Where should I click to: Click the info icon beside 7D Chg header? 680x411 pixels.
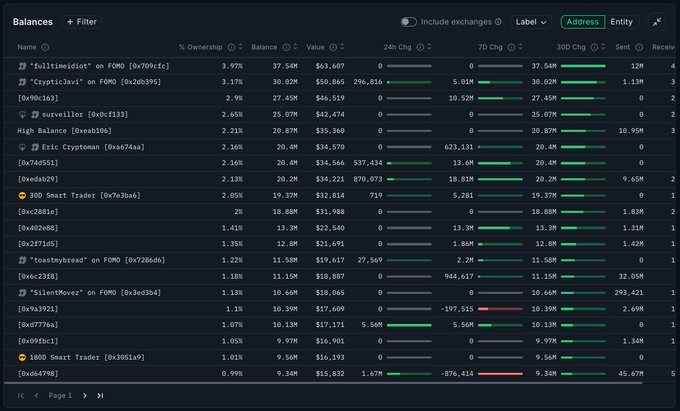511,47
